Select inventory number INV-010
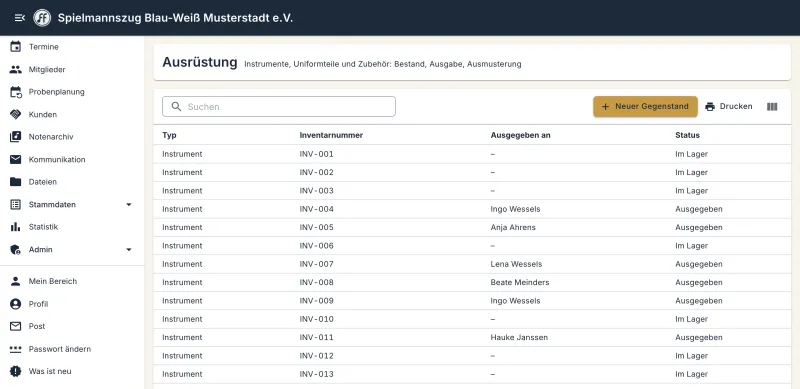This screenshot has height=389, width=800. tap(316, 319)
